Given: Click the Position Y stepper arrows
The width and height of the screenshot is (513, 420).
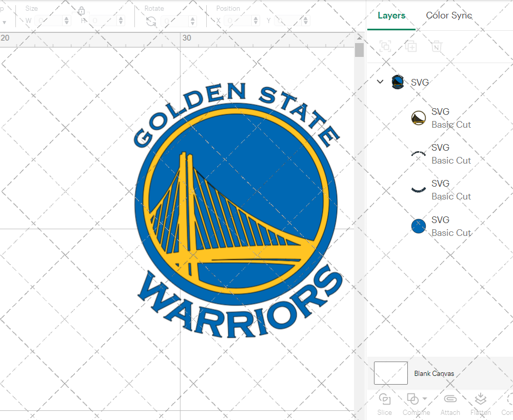Looking at the screenshot, I should click(x=305, y=21).
